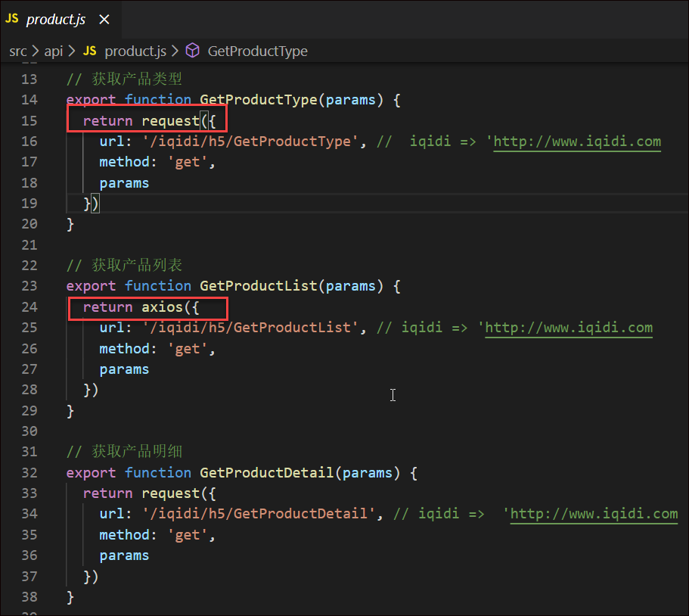This screenshot has width=689, height=616.
Task: Click the closing }) on line 28
Action: coord(91,390)
